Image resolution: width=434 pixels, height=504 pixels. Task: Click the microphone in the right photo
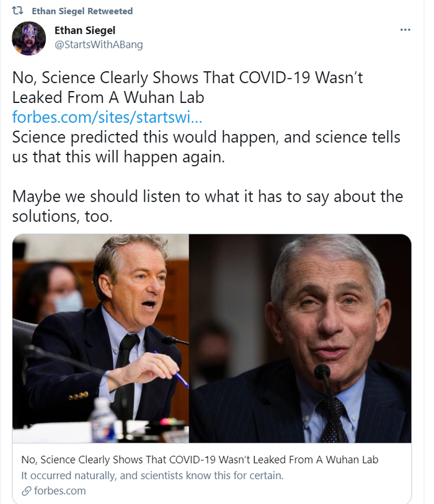(322, 374)
